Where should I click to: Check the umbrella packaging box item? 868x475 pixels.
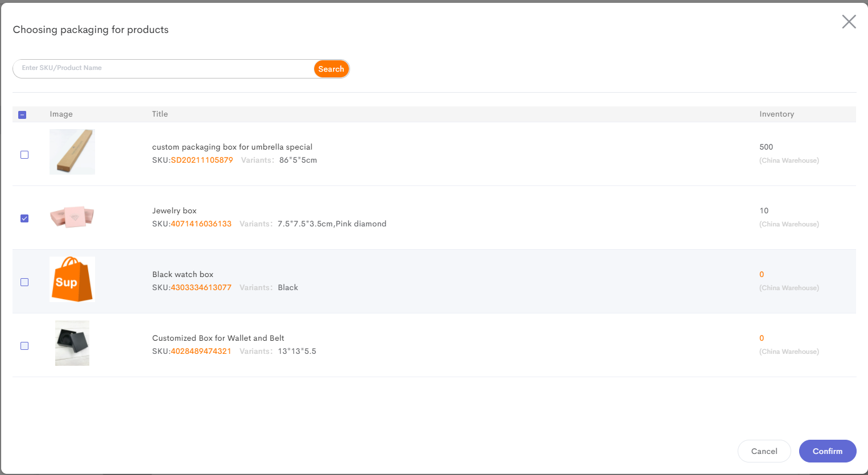tap(24, 154)
